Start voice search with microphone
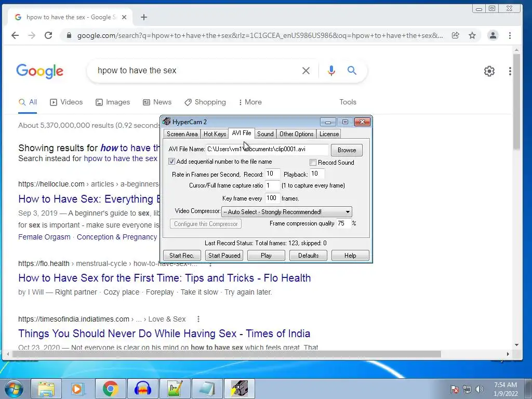This screenshot has height=399, width=532. pyautogui.click(x=331, y=71)
